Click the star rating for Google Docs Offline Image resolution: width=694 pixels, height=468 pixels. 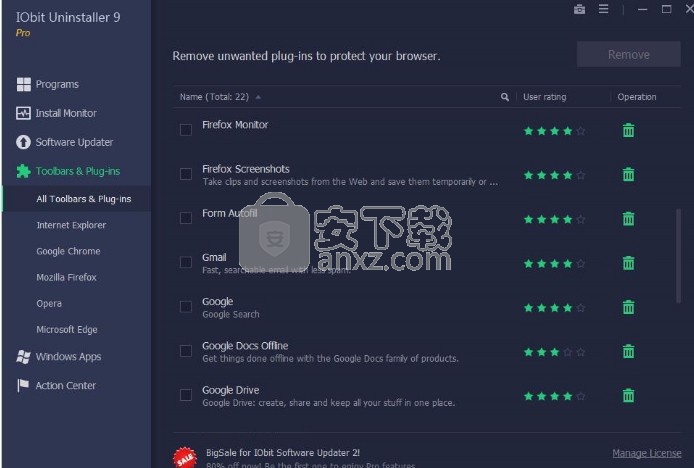tap(555, 352)
